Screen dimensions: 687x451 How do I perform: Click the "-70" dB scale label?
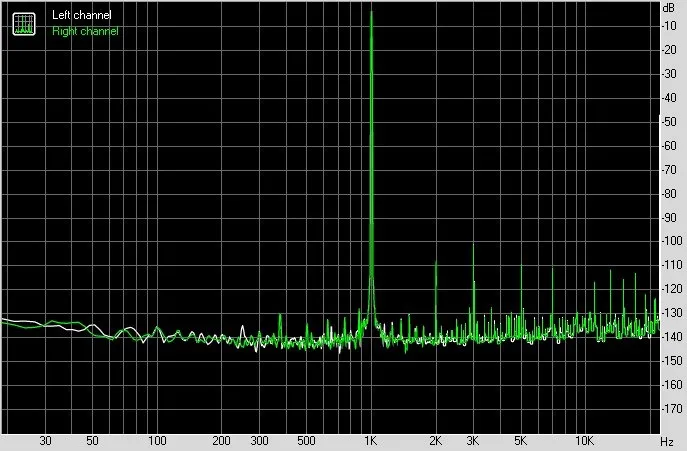pyautogui.click(x=669, y=170)
